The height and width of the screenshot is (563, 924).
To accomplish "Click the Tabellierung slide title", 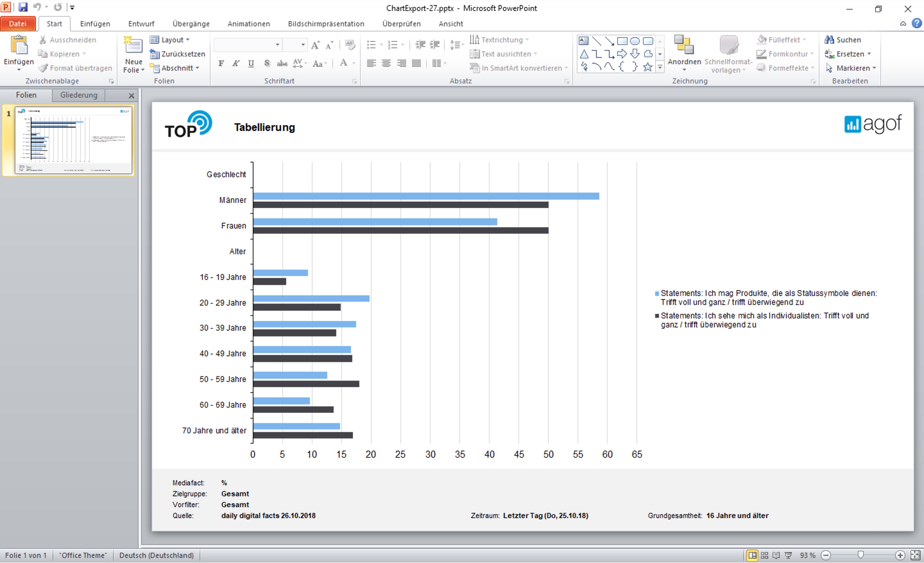I will tap(264, 127).
